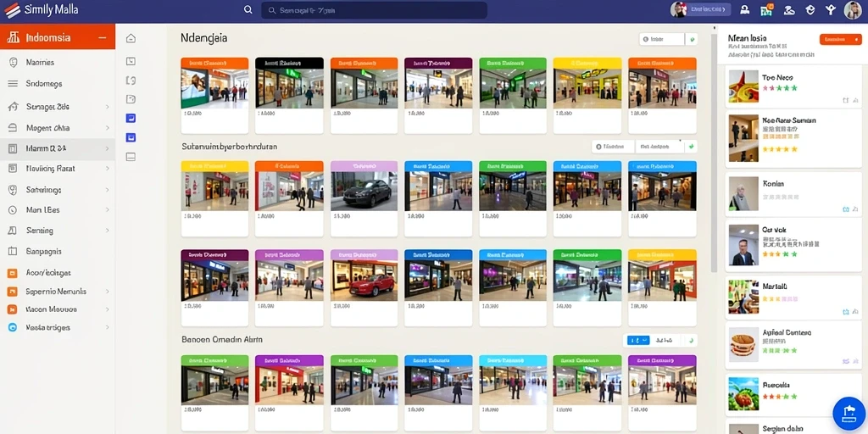
Task: Select blue toggle in Banoen Omadin section
Action: [637, 341]
